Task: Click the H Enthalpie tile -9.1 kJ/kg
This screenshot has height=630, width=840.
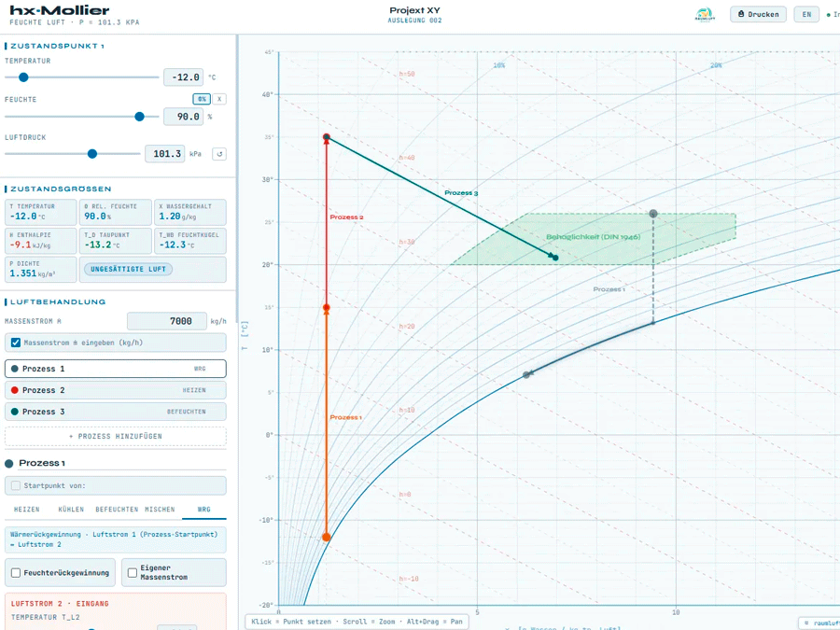Action: (x=41, y=241)
